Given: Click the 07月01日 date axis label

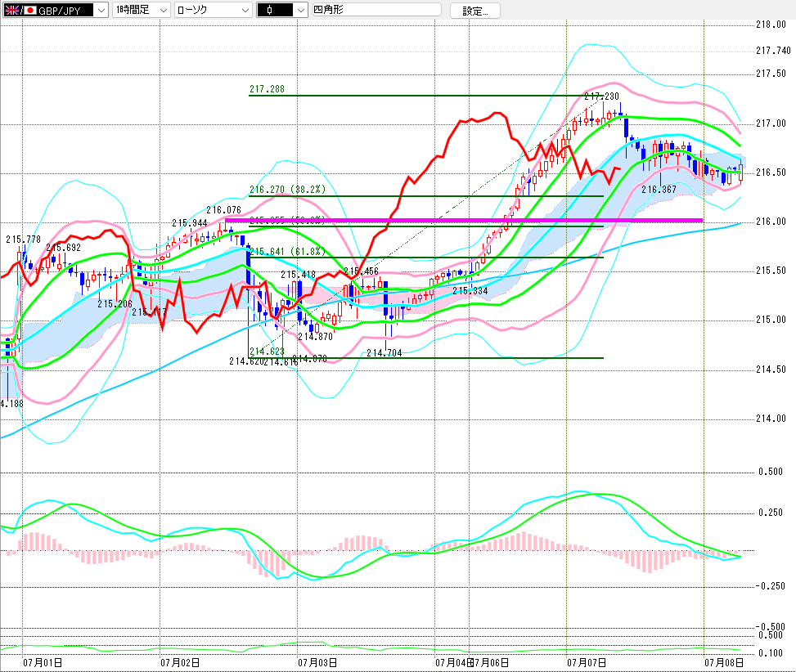Looking at the screenshot, I should (43, 662).
